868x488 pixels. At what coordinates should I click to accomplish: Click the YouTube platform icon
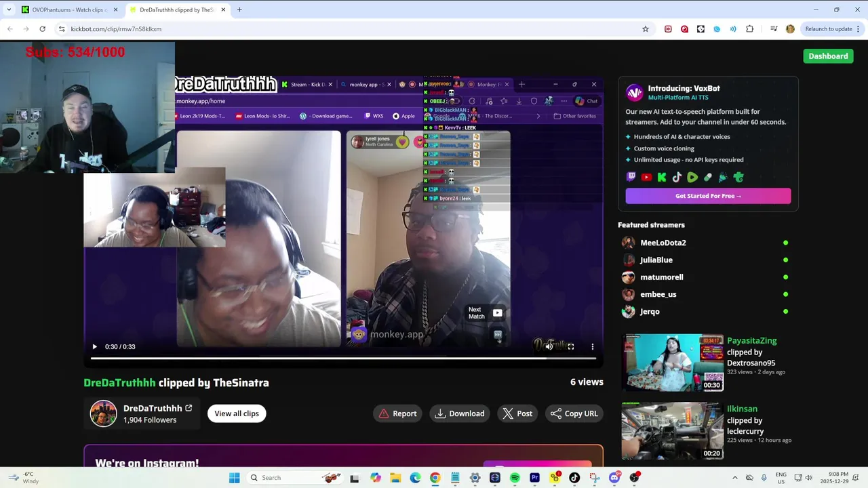coord(646,178)
